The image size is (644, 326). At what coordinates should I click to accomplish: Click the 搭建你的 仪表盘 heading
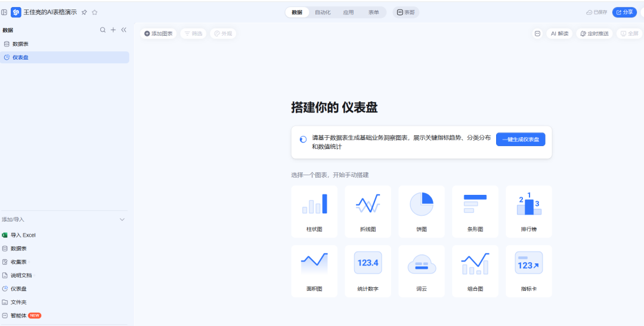pyautogui.click(x=335, y=107)
